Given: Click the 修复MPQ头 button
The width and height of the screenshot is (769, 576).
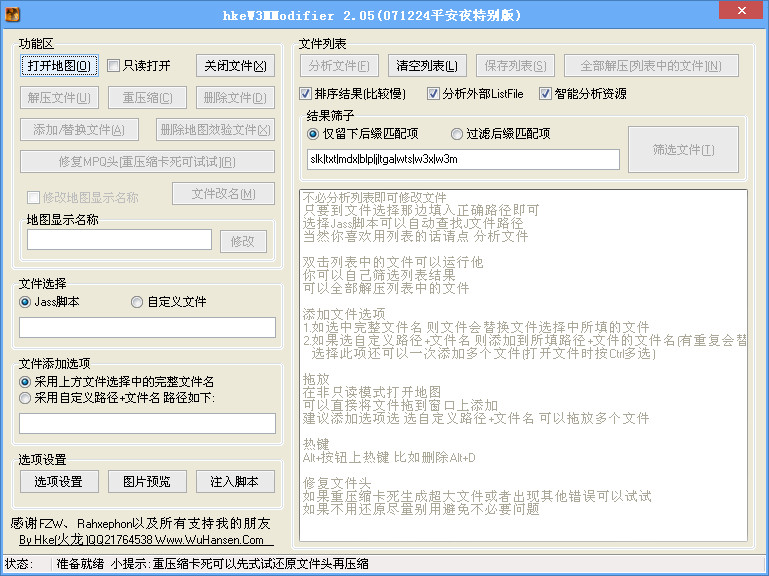Looking at the screenshot, I should pyautogui.click(x=147, y=161).
